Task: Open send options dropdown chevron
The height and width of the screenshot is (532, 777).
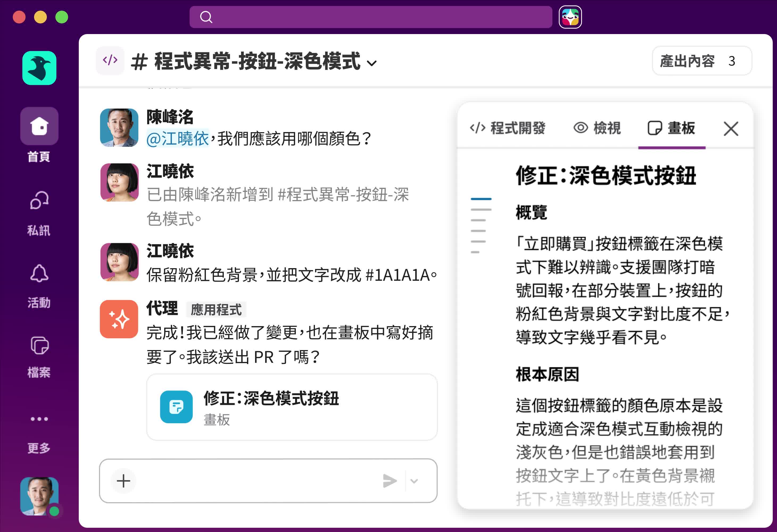Action: (x=414, y=481)
